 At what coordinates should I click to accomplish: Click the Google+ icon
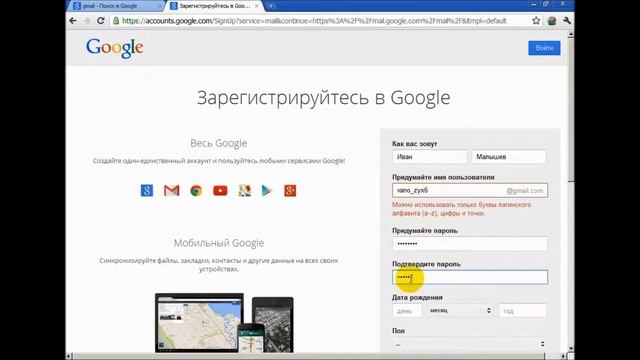click(290, 191)
